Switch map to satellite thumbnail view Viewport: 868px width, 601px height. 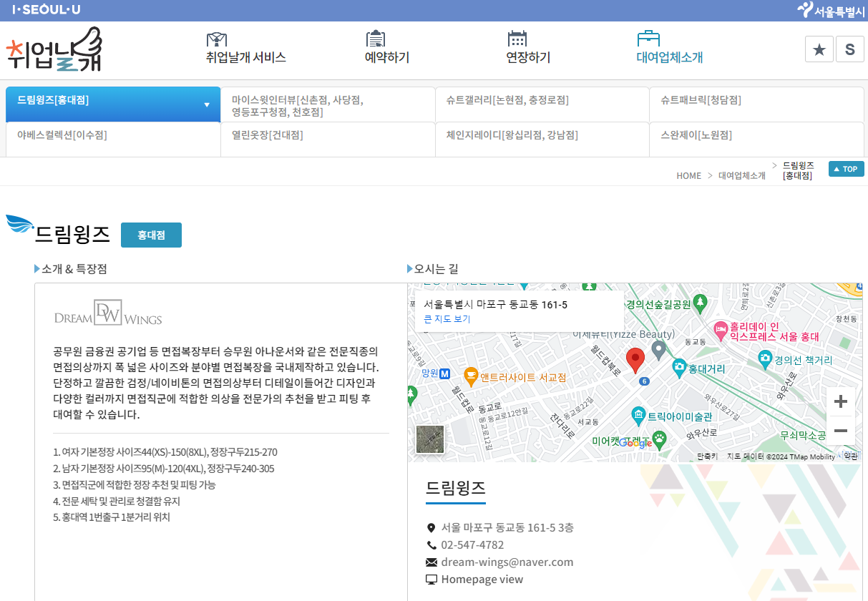[x=430, y=439]
